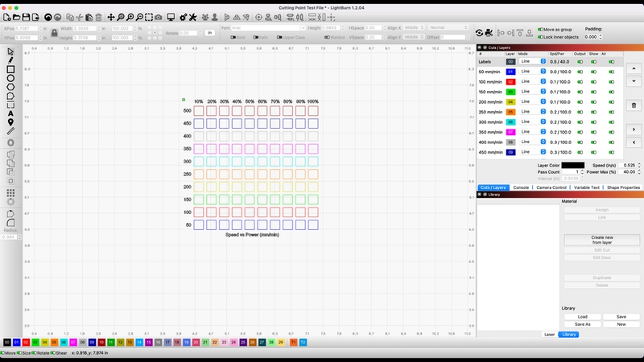Open Mode dropdown for 50 mm/min layer
The height and width of the screenshot is (362, 644).
tap(533, 72)
